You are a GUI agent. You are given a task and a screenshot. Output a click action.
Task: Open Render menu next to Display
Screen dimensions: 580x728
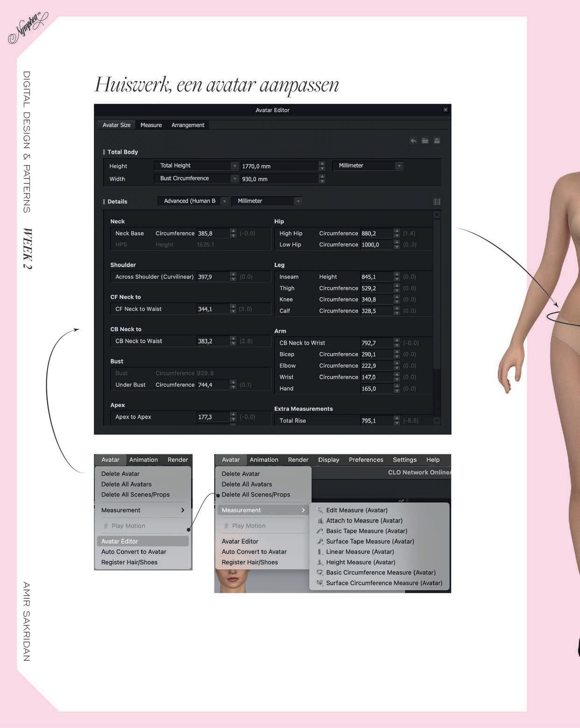click(298, 460)
